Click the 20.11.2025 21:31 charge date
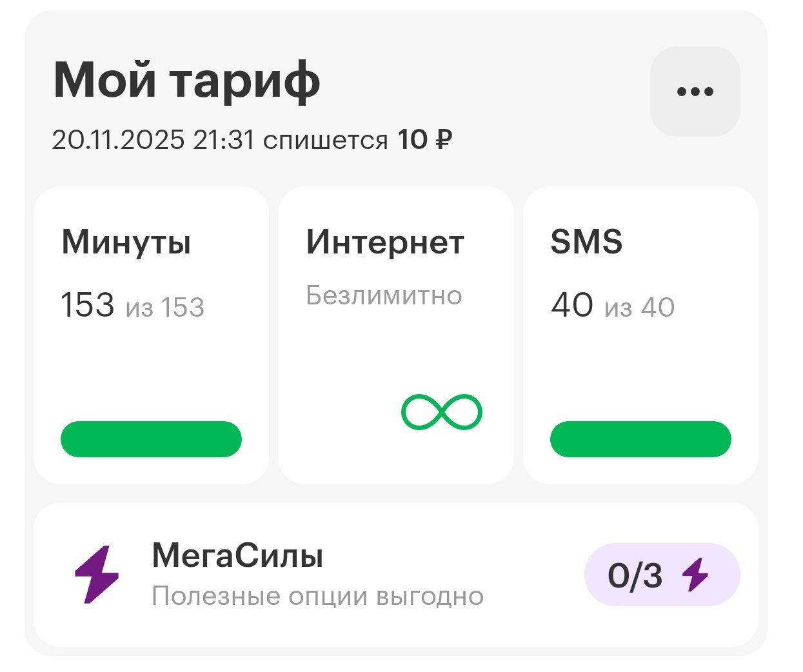This screenshot has width=803, height=672. coord(153,140)
